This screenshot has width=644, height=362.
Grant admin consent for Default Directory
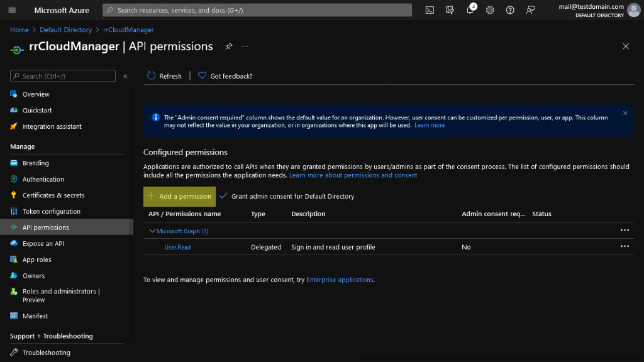pyautogui.click(x=287, y=196)
